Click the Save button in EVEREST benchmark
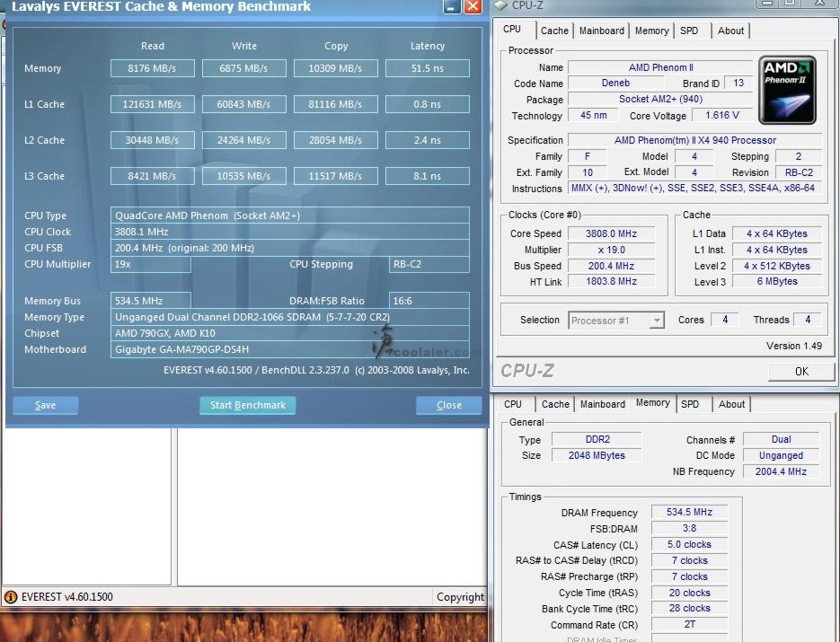Viewport: 840px width, 642px height. 46,405
